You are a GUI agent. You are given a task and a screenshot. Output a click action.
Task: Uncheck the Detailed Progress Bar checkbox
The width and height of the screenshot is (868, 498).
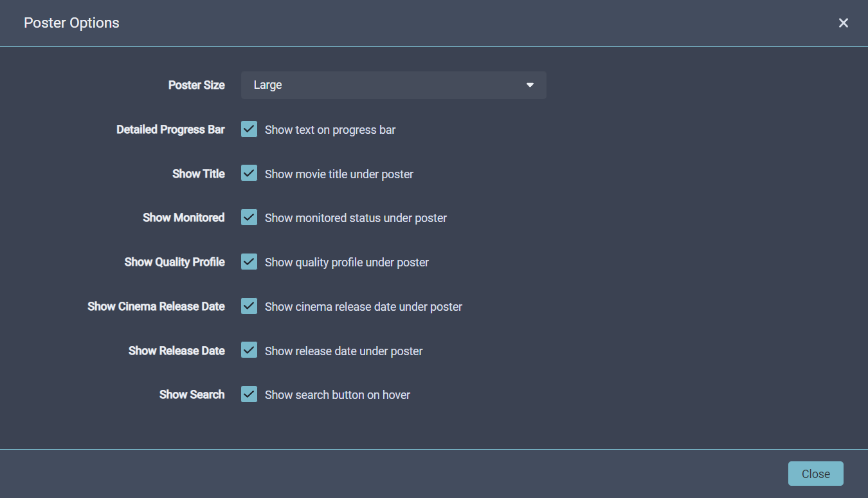point(249,129)
